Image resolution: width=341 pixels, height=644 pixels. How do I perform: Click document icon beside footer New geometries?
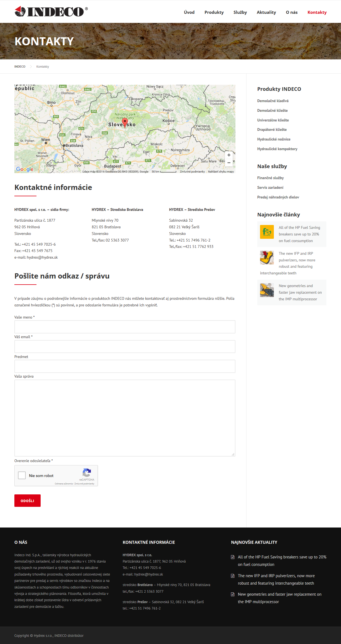pyautogui.click(x=233, y=594)
